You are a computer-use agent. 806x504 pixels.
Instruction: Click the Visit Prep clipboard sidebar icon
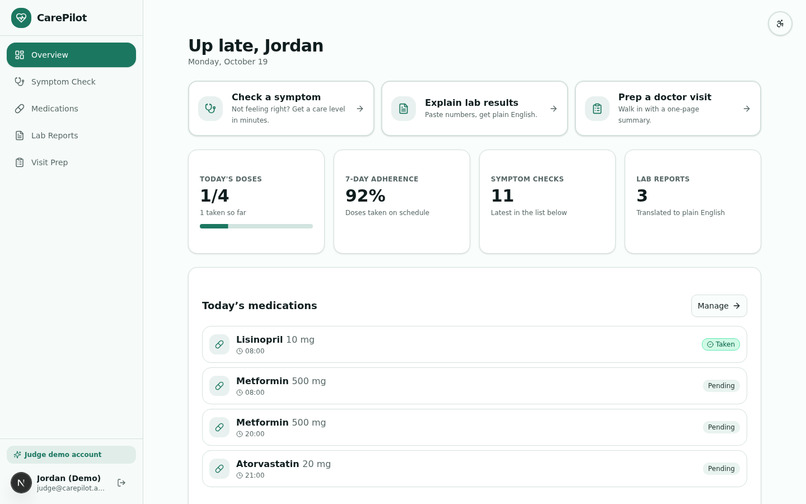click(20, 163)
